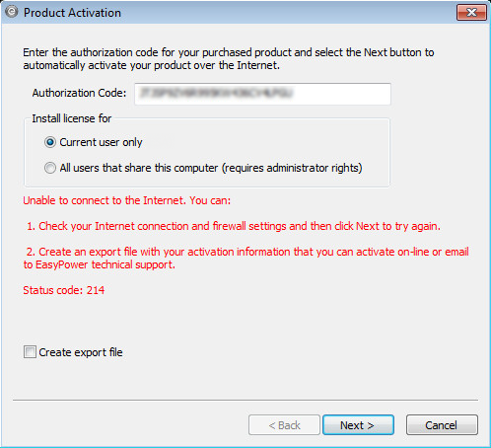Click the greyed-out Back button

(284, 425)
